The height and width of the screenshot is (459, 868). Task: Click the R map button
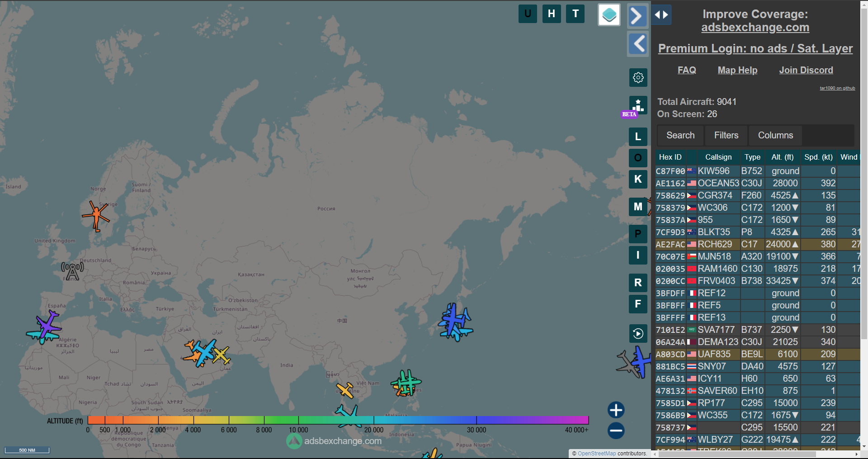click(638, 283)
